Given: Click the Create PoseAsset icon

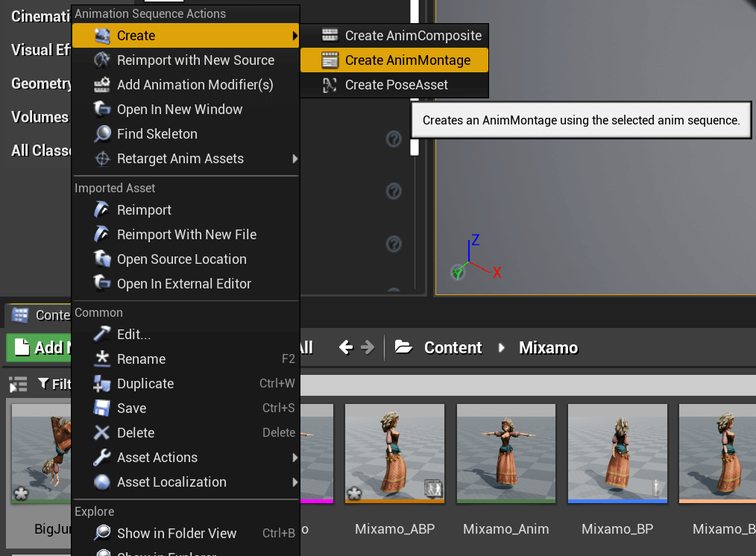Looking at the screenshot, I should click(330, 85).
